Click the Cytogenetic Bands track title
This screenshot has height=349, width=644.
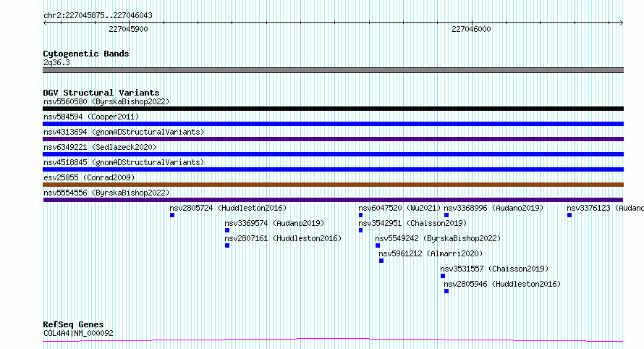[86, 54]
